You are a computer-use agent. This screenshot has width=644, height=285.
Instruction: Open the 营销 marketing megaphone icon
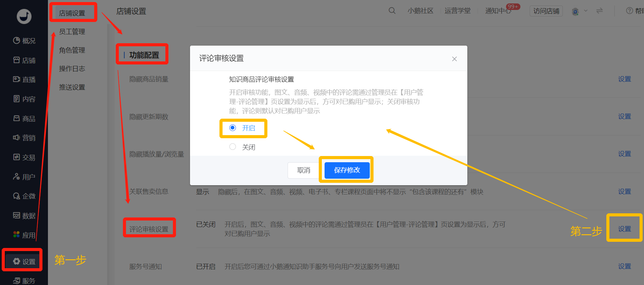[16, 138]
